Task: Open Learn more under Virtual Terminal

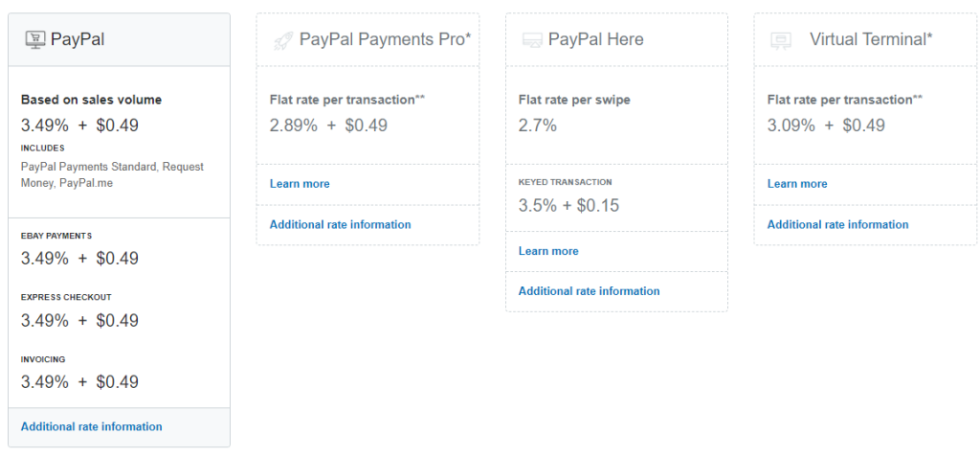Action: [797, 184]
